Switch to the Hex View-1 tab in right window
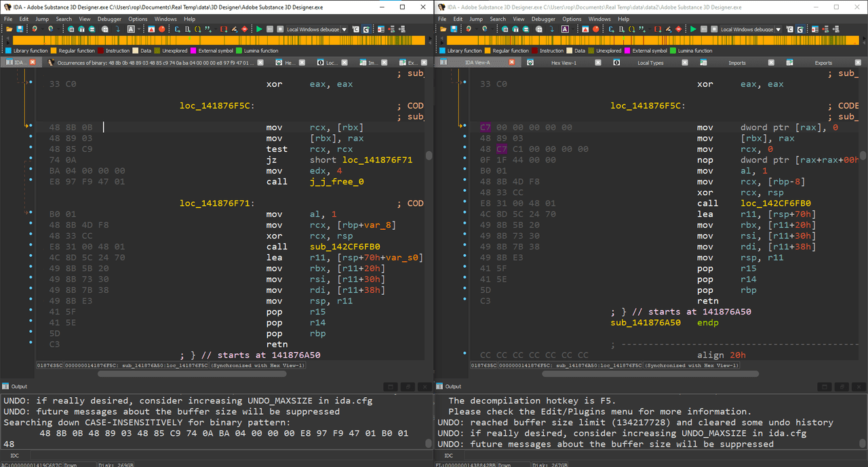Image resolution: width=868 pixels, height=467 pixels. pyautogui.click(x=564, y=62)
